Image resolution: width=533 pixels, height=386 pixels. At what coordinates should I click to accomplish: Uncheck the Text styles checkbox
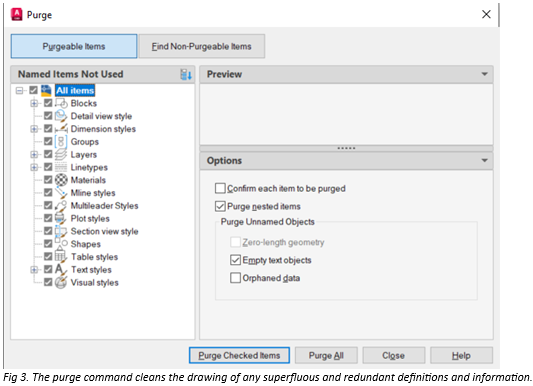[48, 269]
